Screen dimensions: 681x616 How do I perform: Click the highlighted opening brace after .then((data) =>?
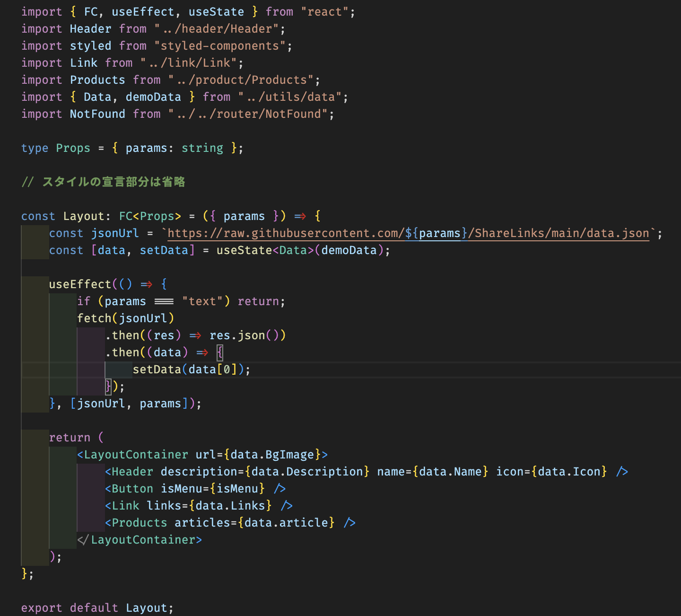(x=220, y=352)
